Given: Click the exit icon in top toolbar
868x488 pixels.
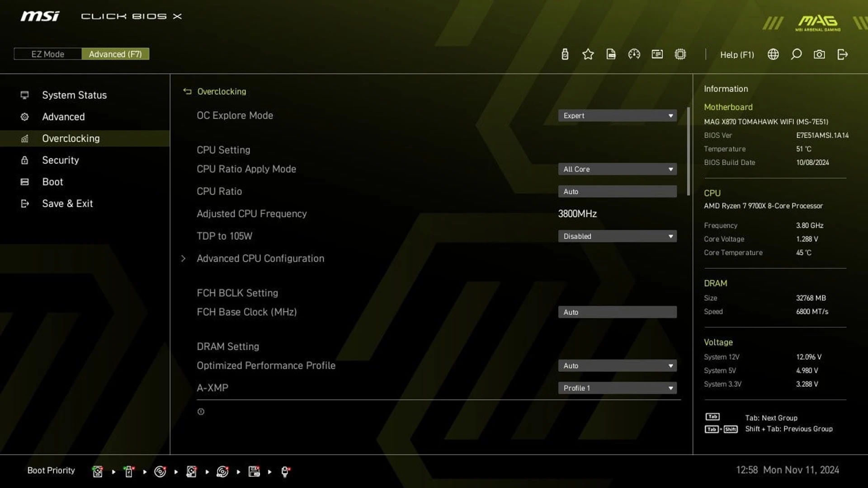Looking at the screenshot, I should pos(842,54).
